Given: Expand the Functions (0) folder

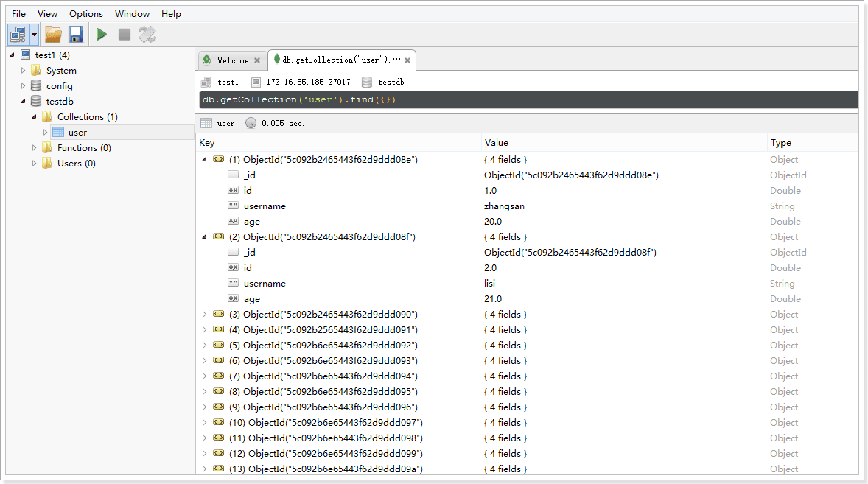Looking at the screenshot, I should coord(35,148).
